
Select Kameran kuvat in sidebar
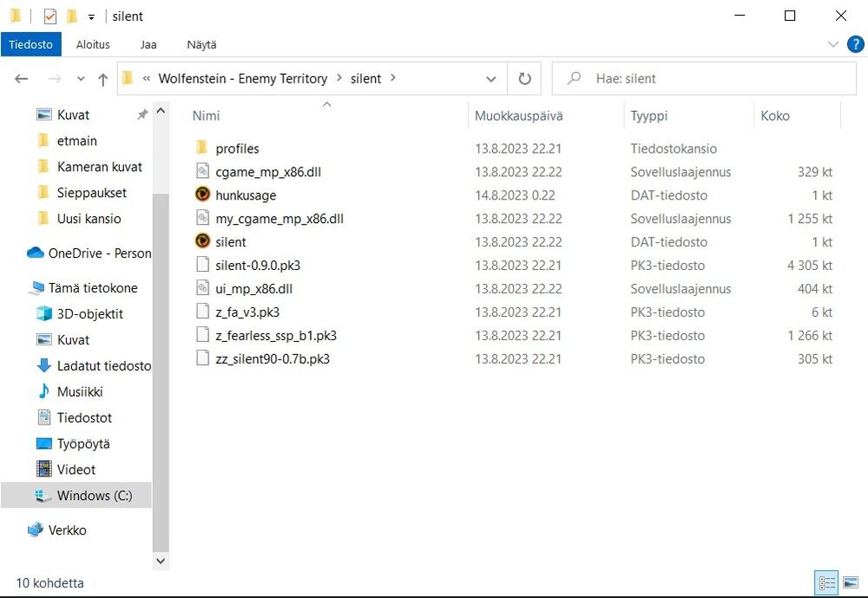click(100, 167)
